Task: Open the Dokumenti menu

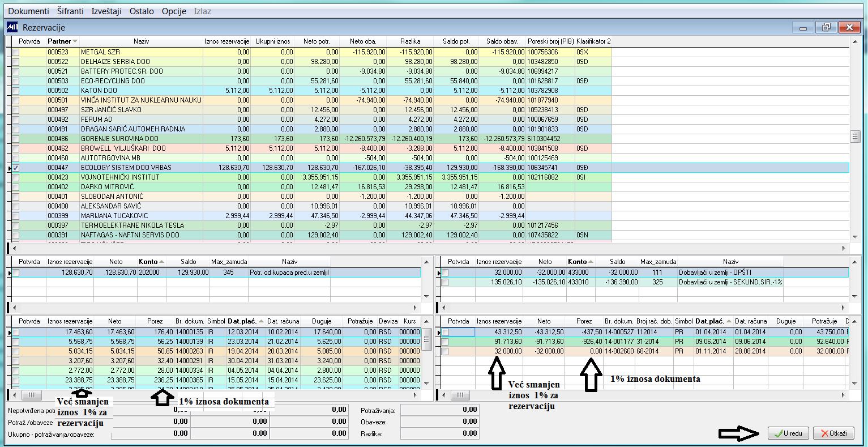Action: coord(28,11)
